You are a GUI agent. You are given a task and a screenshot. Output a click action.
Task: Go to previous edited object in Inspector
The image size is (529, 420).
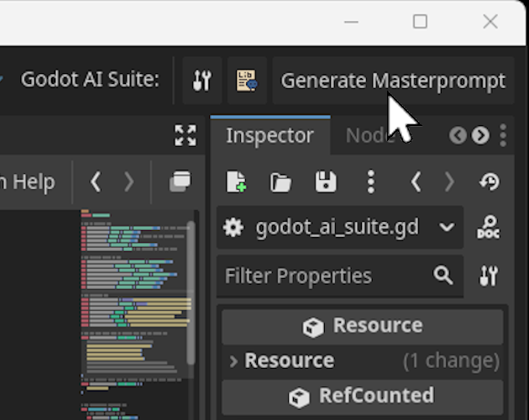coord(416,181)
